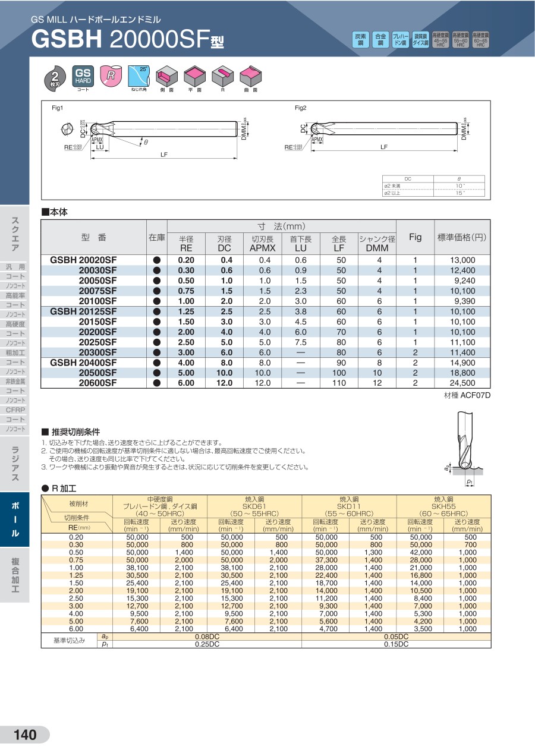Select the 平面 face milling icon

[x=194, y=76]
